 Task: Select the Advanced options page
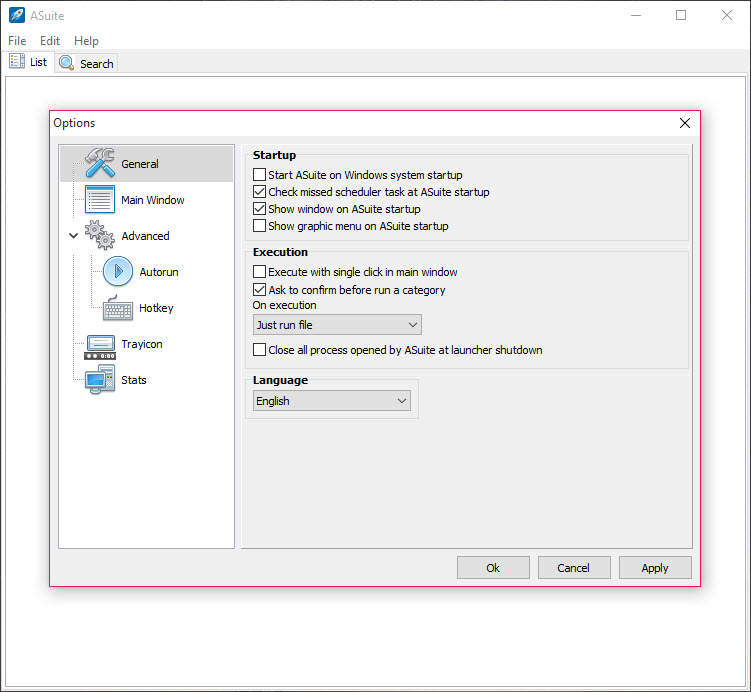146,236
